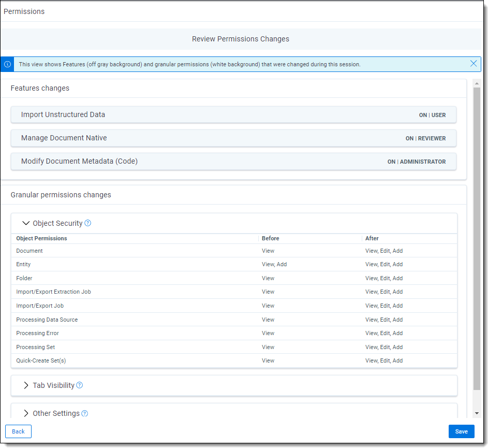The image size is (488, 448).
Task: Select the Folder permission row
Action: [x=234, y=278]
